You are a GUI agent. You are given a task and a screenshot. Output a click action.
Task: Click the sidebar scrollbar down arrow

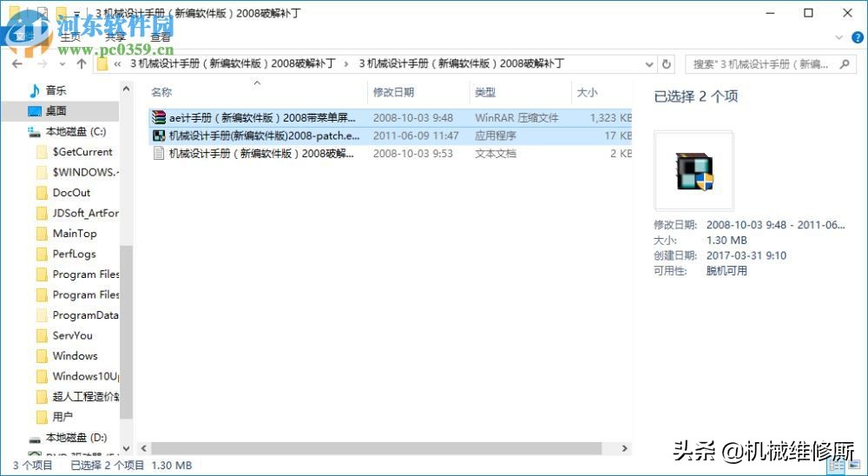tap(126, 447)
